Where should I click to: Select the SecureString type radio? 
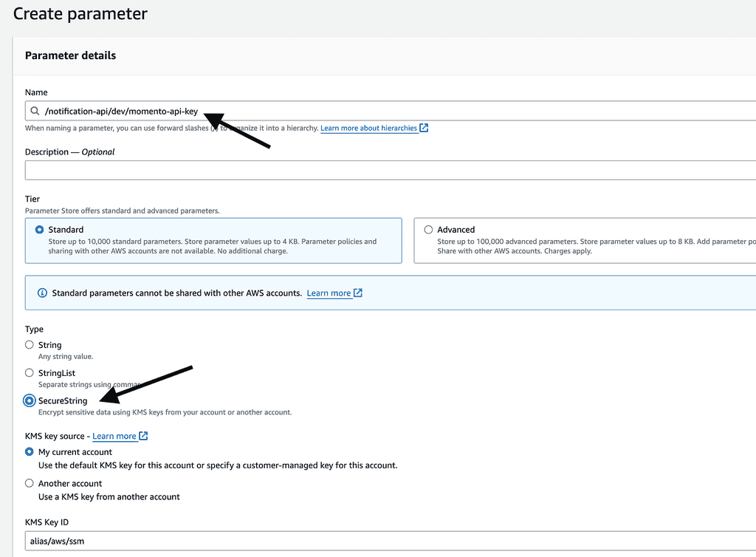30,400
